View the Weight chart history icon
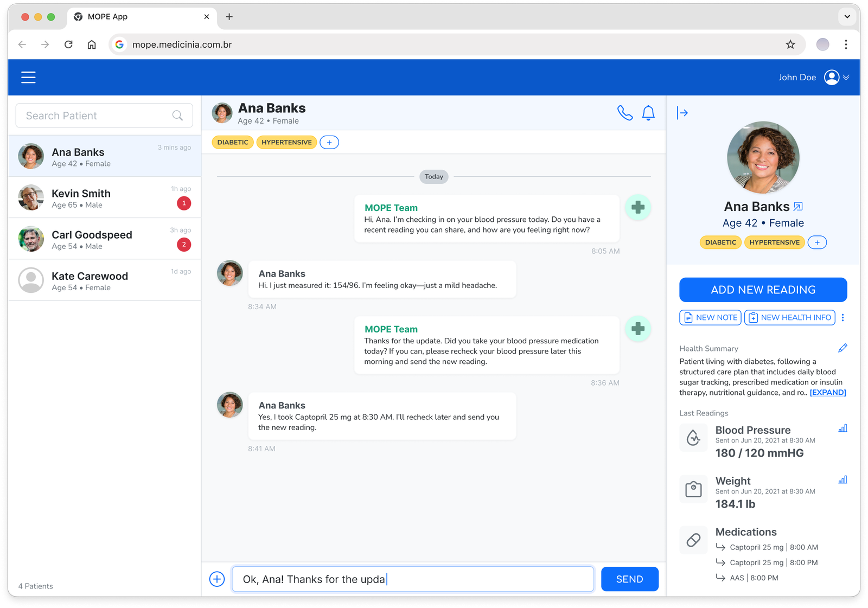This screenshot has width=868, height=608. pyautogui.click(x=843, y=480)
